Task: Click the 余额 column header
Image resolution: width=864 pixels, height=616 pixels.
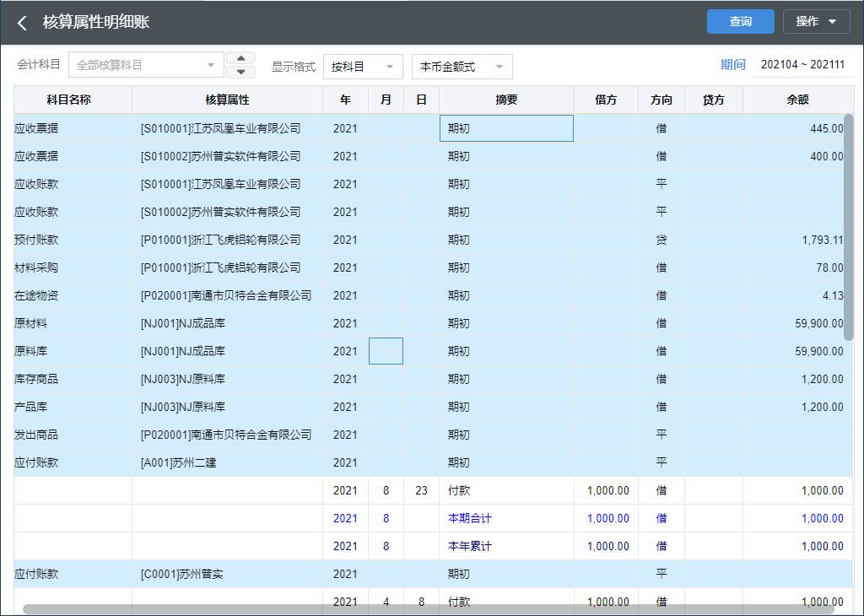Action: pyautogui.click(x=797, y=100)
